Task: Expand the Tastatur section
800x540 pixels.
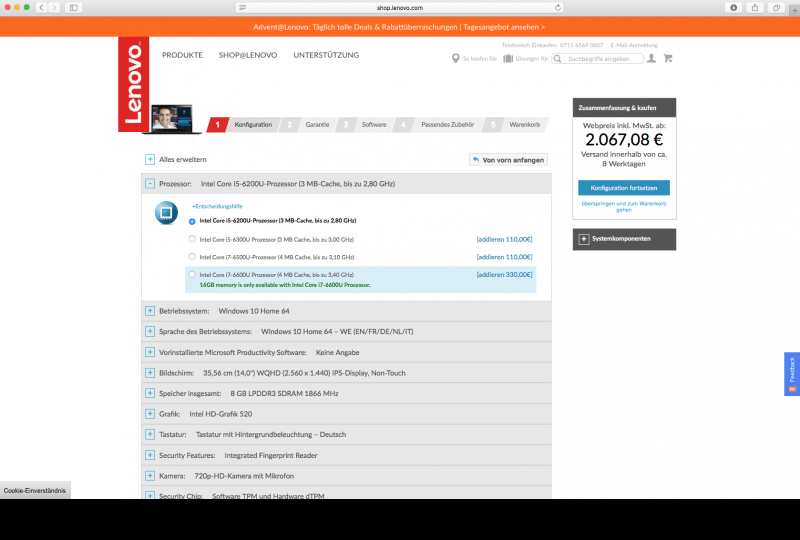Action: (149, 434)
